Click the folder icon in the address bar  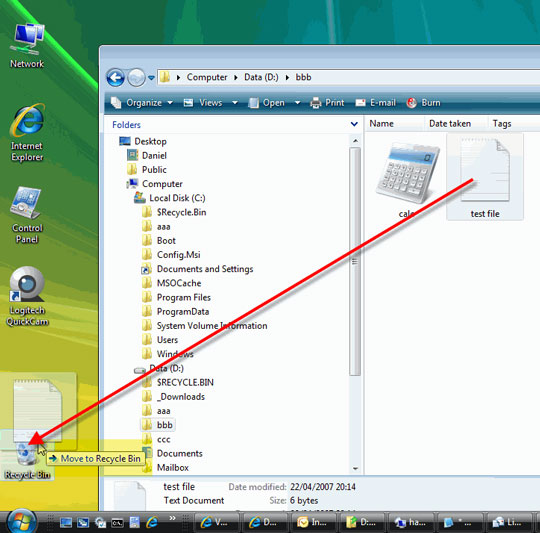click(165, 77)
